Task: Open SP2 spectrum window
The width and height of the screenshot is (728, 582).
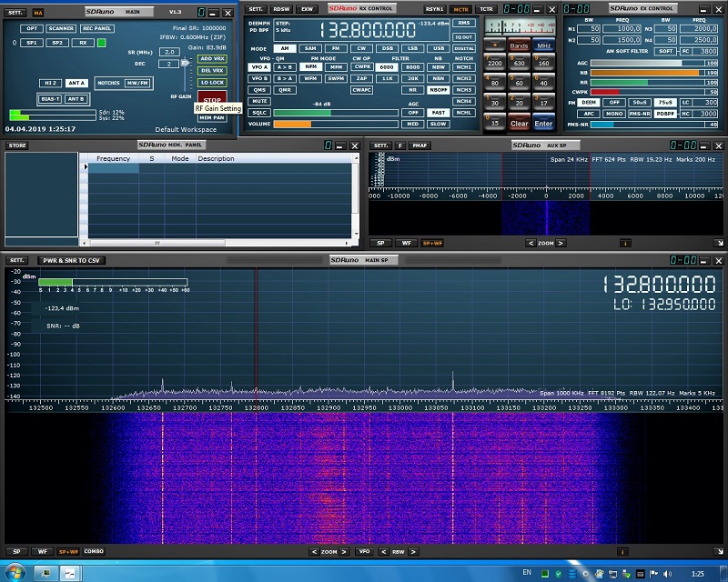Action: [x=57, y=43]
